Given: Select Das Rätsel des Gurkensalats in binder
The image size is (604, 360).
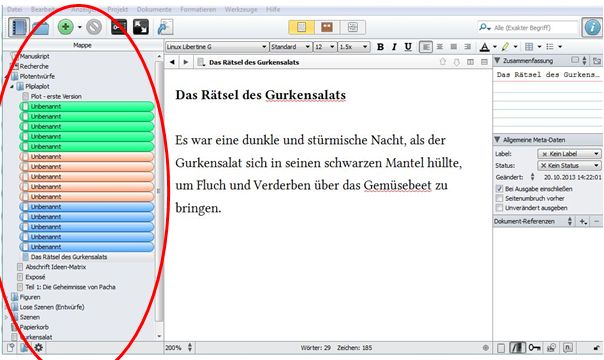Looking at the screenshot, I should click(69, 257).
